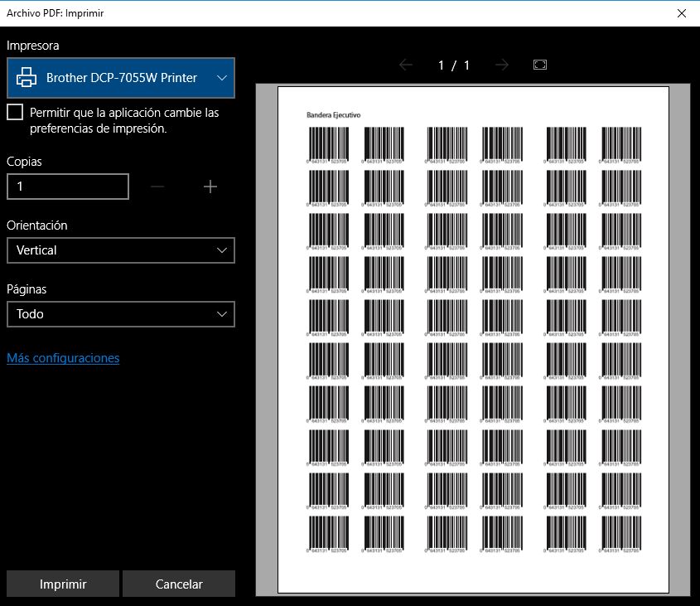Increase copies with the plus button
Image resolution: width=700 pixels, height=606 pixels.
pos(210,187)
